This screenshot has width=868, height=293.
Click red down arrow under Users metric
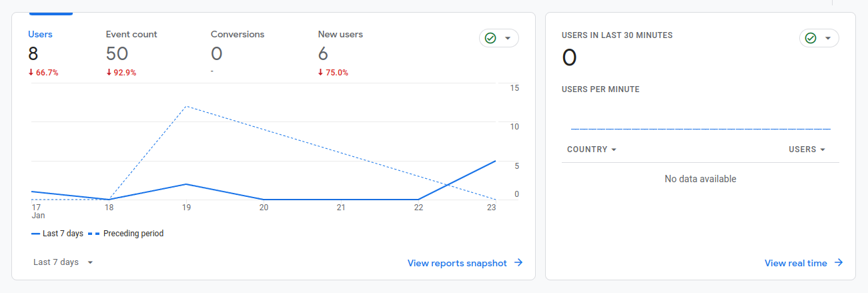point(31,73)
